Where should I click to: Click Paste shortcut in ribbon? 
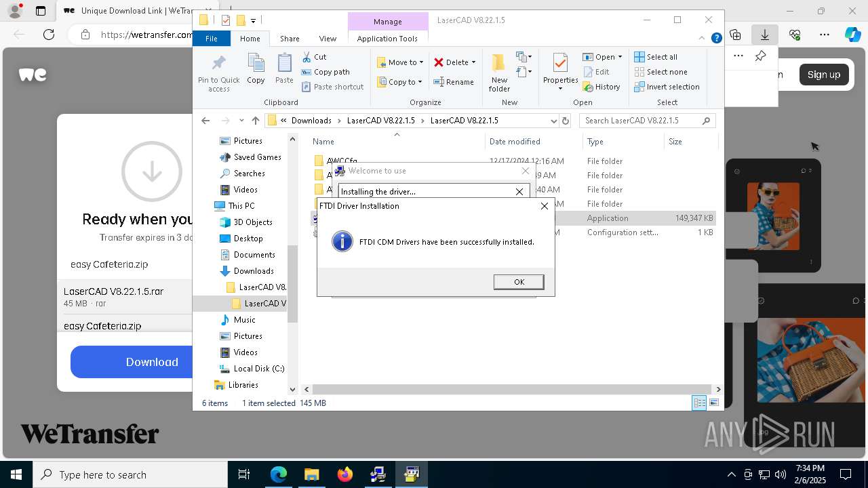333,87
